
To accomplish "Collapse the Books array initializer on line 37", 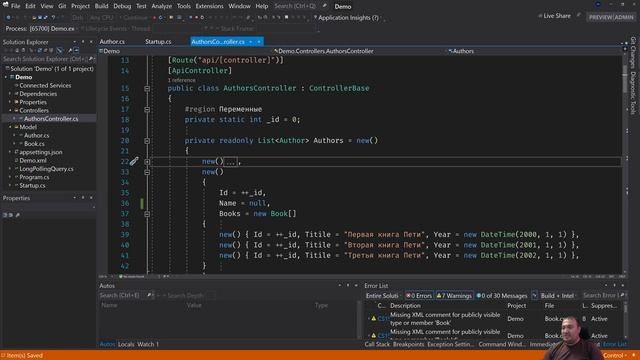I will (147, 214).
